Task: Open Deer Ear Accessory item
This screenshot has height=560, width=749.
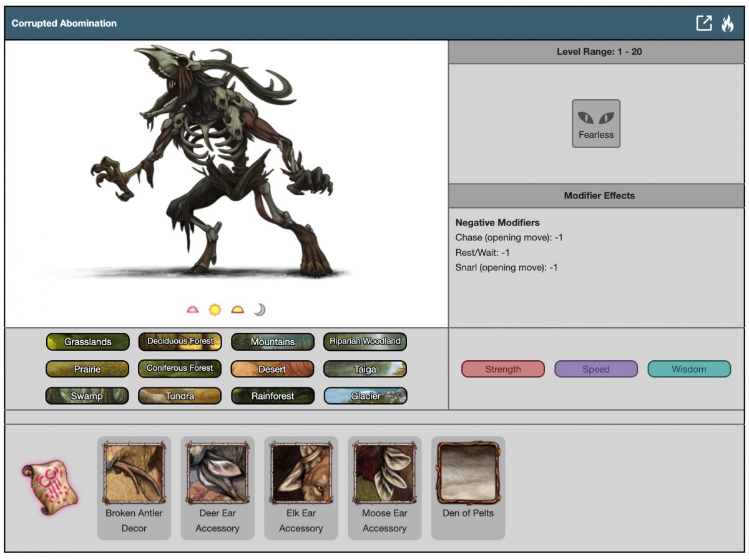Action: [x=217, y=473]
